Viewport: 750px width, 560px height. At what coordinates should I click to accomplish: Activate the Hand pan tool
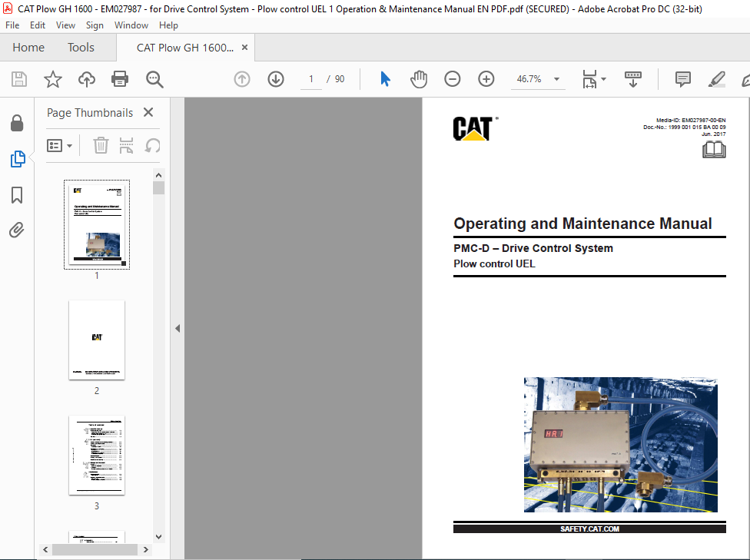click(x=419, y=79)
